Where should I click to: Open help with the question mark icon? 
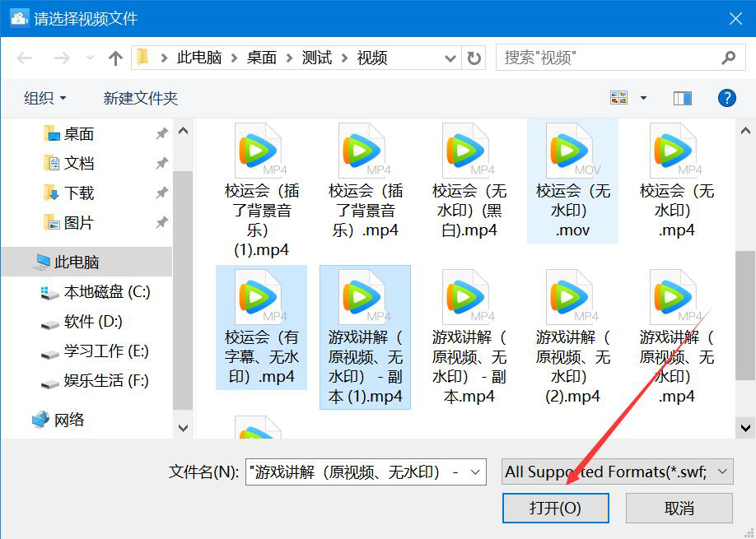tap(726, 98)
